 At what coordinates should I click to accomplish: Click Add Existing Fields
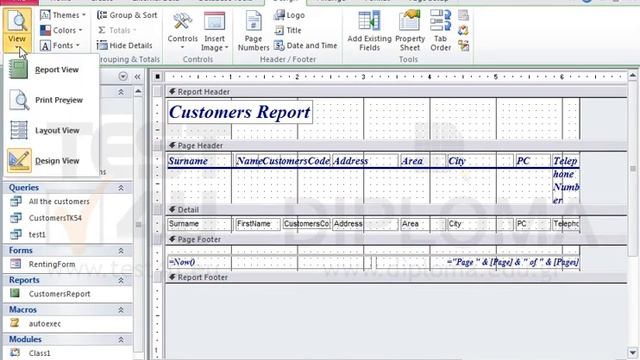point(369,31)
